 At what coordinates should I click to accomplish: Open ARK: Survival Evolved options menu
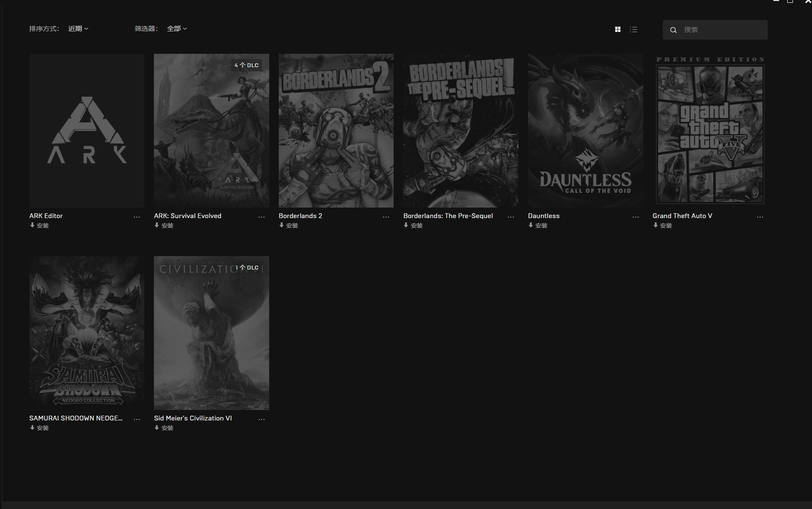(x=262, y=217)
